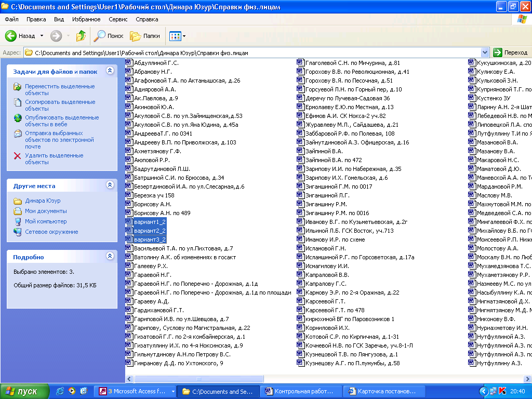Click Отправка выбранных объектов по электронной почте
The height and width of the screenshot is (399, 532).
(x=59, y=140)
